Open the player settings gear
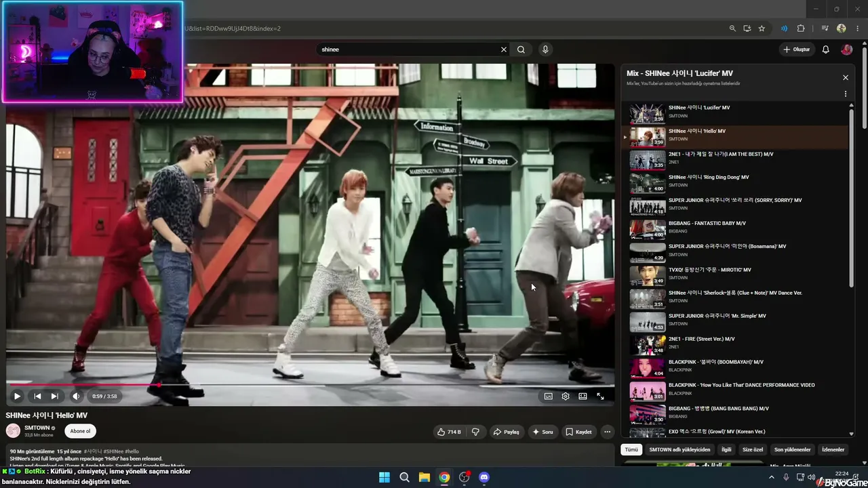Image resolution: width=868 pixels, height=488 pixels. pyautogui.click(x=566, y=396)
